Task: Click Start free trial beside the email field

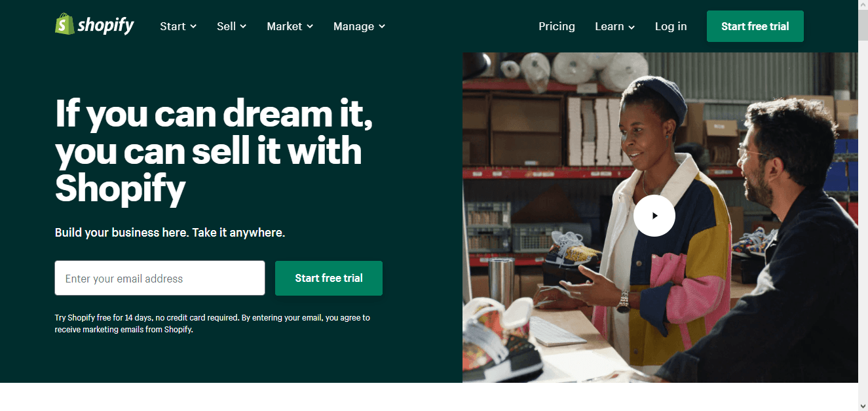Action: click(329, 278)
